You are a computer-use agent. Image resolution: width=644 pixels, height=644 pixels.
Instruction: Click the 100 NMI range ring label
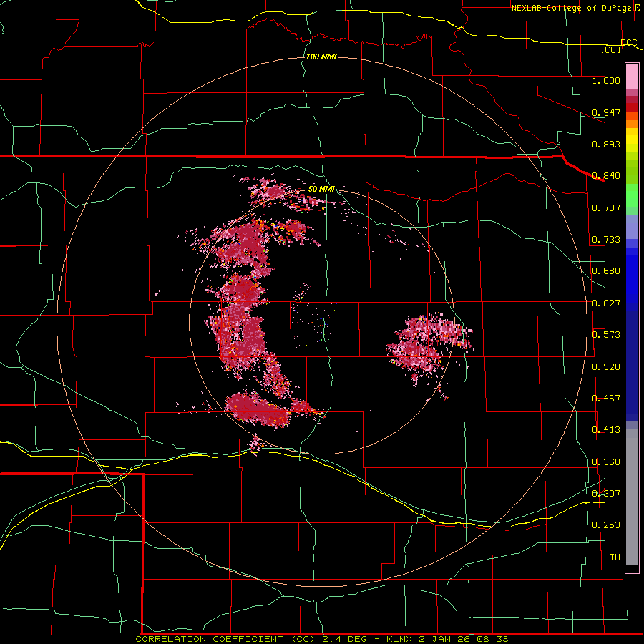point(321,57)
